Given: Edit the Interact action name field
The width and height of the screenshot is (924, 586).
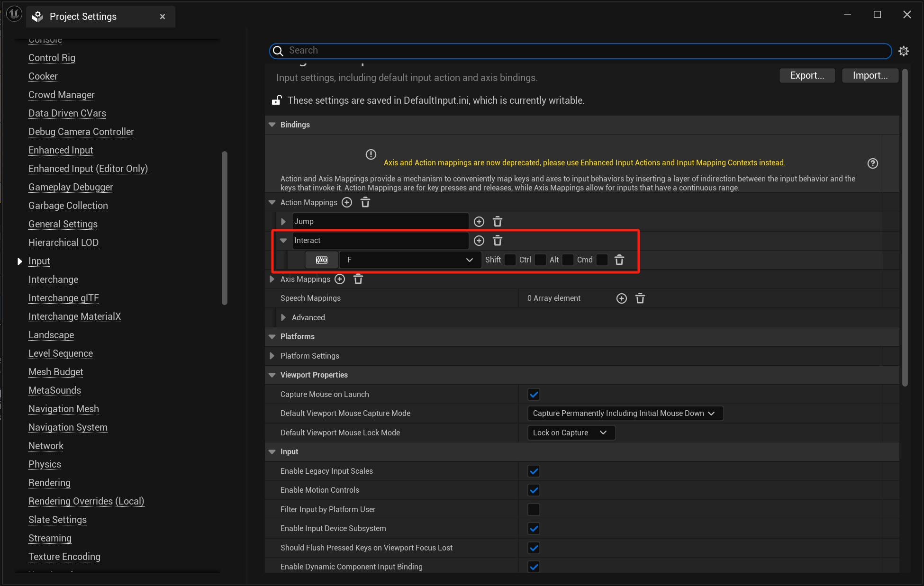Looking at the screenshot, I should (x=380, y=241).
